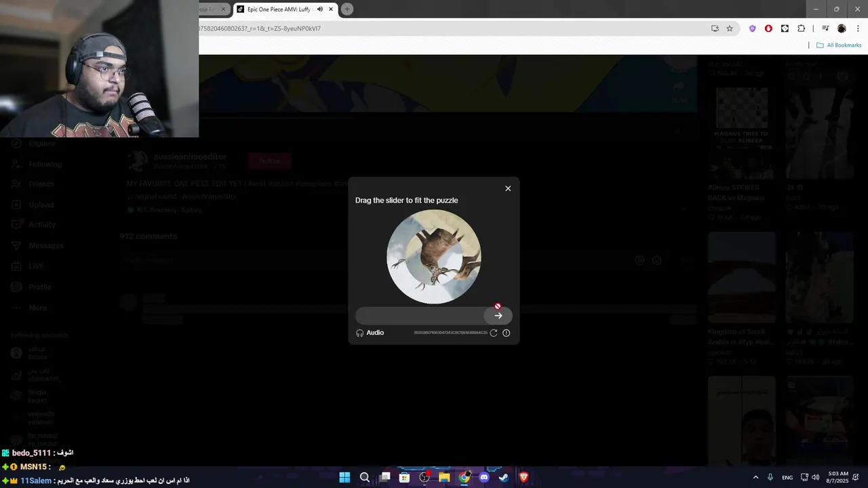The image size is (868, 488).
Task: Open the red Opera-style extension icon
Action: coord(768,28)
